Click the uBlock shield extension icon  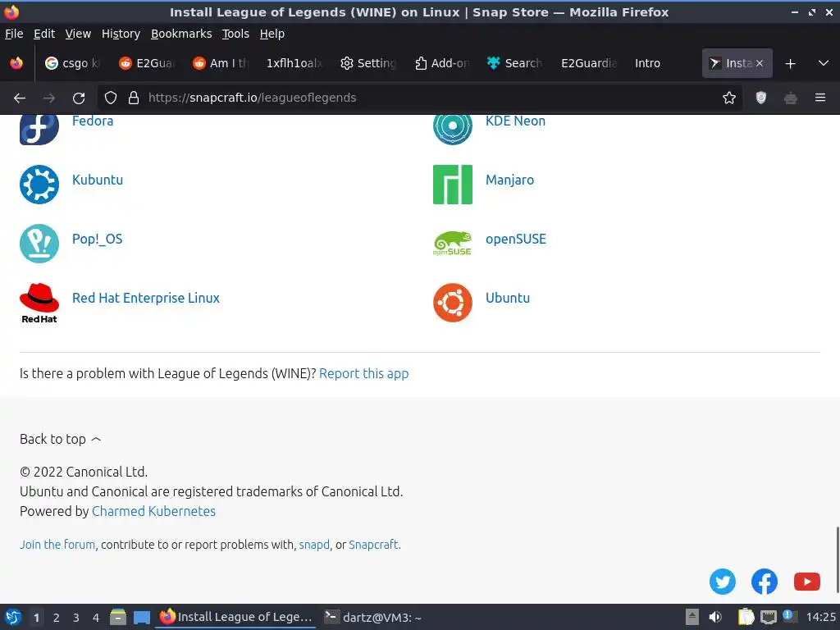[x=760, y=98]
